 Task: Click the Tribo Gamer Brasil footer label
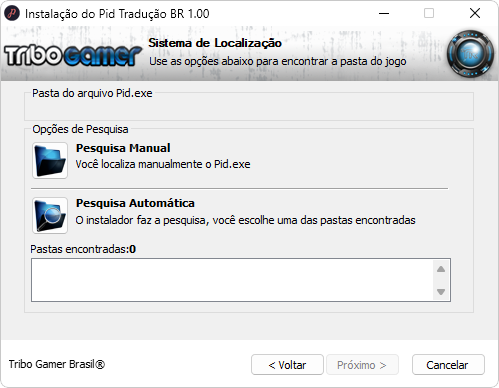(x=57, y=364)
